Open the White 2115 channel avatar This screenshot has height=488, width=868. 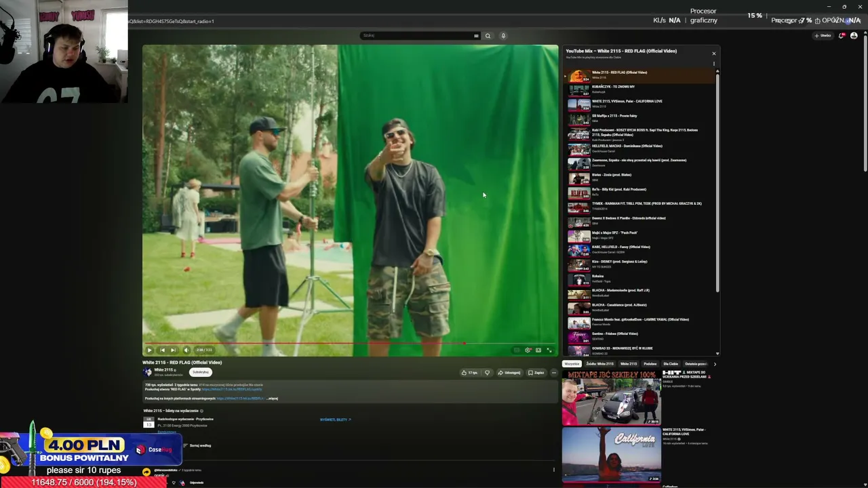coord(147,372)
